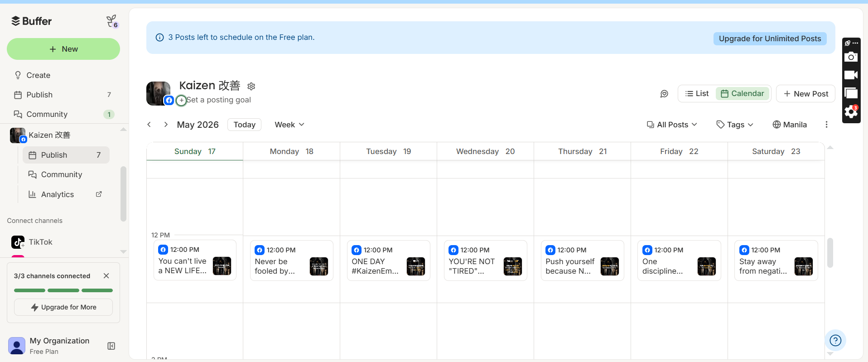
Task: Open the 'One discipline' post
Action: [679, 261]
